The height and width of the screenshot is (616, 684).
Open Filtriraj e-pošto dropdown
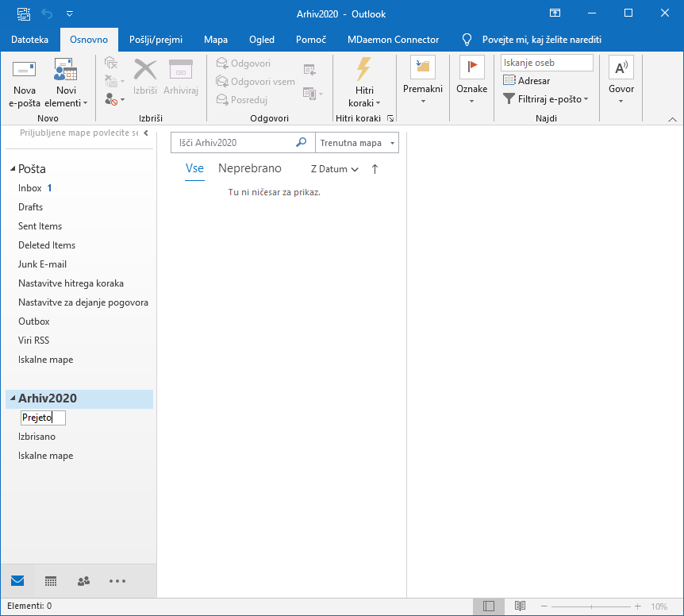[x=545, y=99]
